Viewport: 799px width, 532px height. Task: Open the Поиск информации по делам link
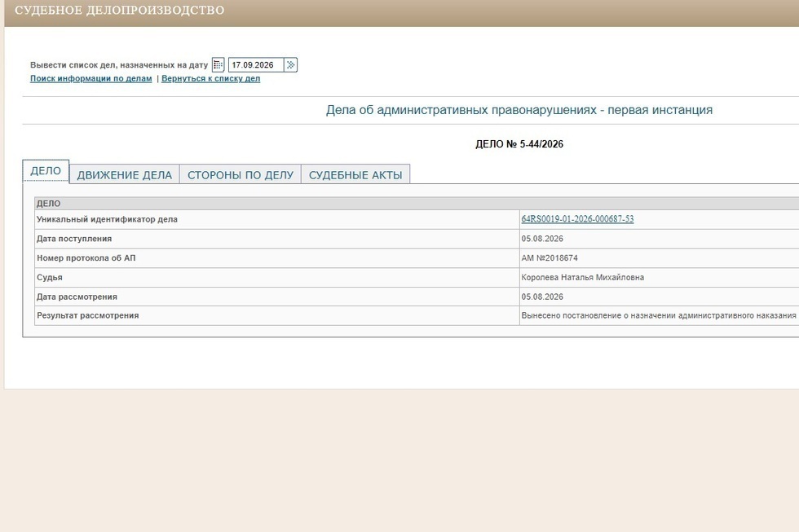[90, 78]
